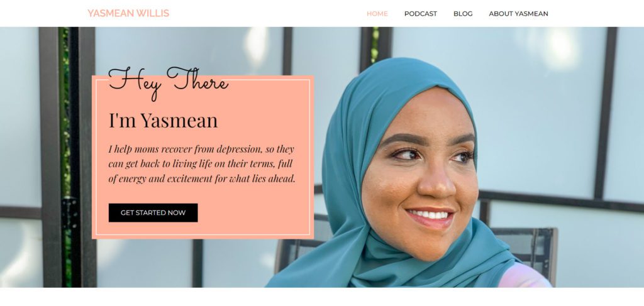The width and height of the screenshot is (644, 306).
Task: Click the green foliage strip on the left
Action: tap(65, 156)
